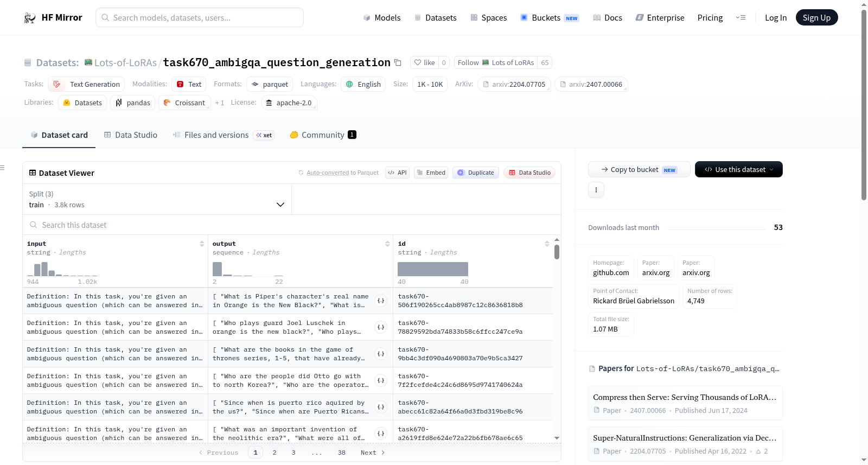Switch to the Dataset card tab
Image resolution: width=868 pixels, height=465 pixels.
(x=59, y=135)
